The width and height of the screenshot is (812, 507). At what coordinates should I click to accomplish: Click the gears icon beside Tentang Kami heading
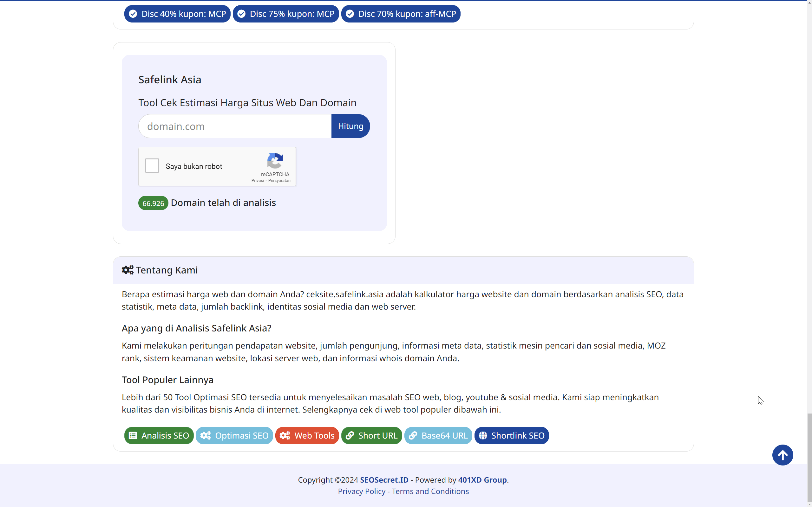127,270
